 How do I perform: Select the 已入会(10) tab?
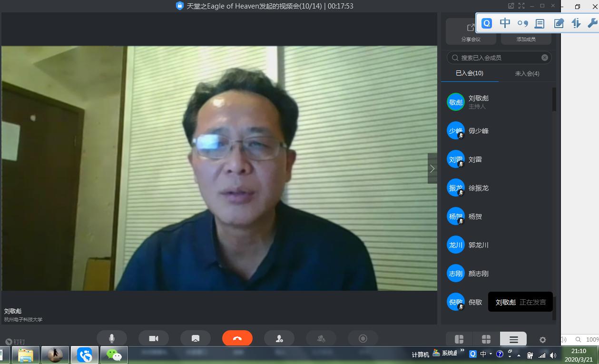click(470, 73)
